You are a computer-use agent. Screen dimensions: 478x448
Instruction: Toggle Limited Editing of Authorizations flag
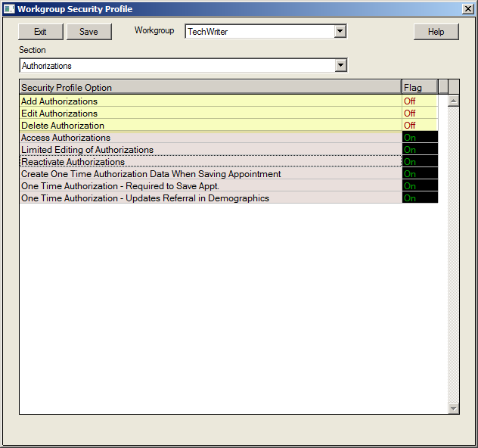pos(419,150)
